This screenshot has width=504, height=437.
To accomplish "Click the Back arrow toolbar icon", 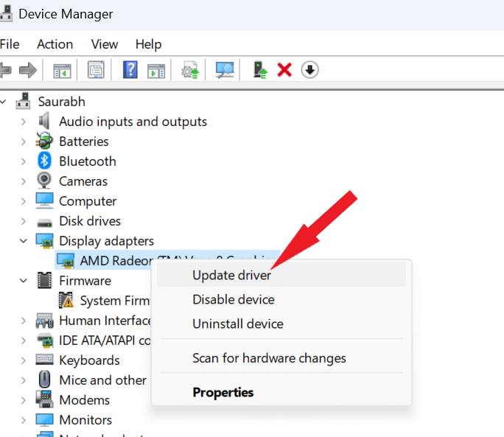I will tap(5, 70).
